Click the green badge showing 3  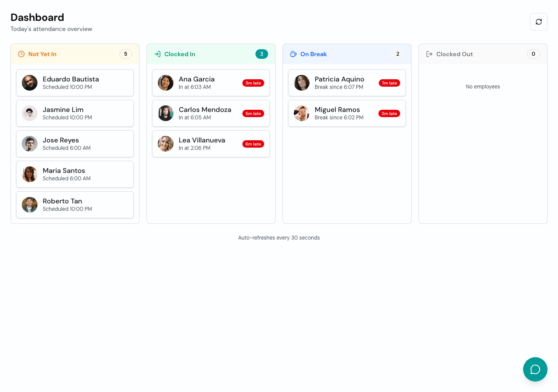(x=262, y=54)
